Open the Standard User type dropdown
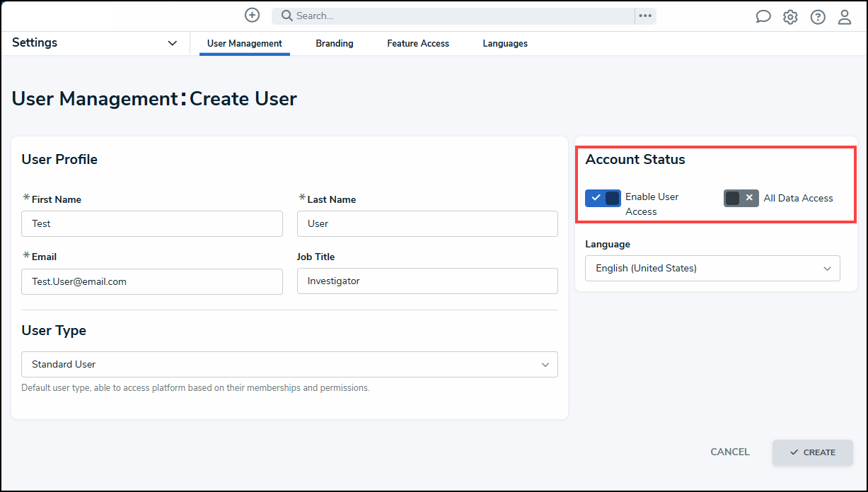Viewport: 868px width, 492px height. coord(289,364)
